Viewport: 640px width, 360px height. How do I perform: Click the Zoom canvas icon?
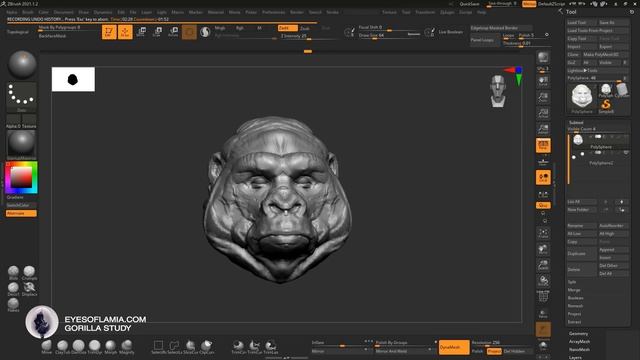[543, 97]
